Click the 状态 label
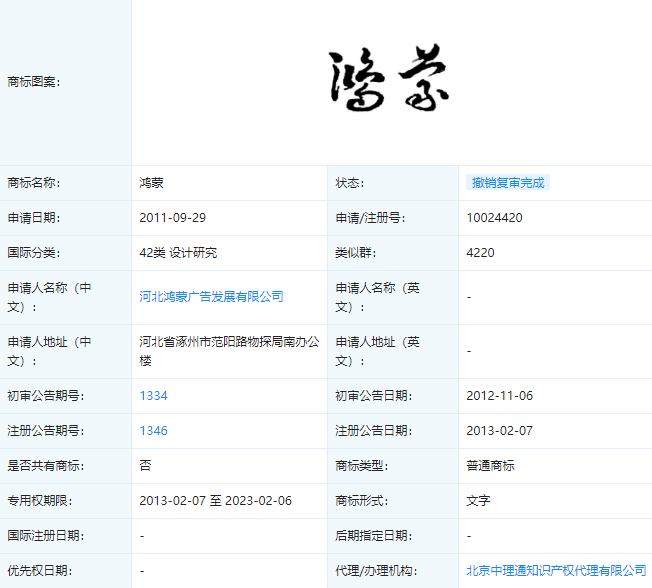 tap(350, 183)
